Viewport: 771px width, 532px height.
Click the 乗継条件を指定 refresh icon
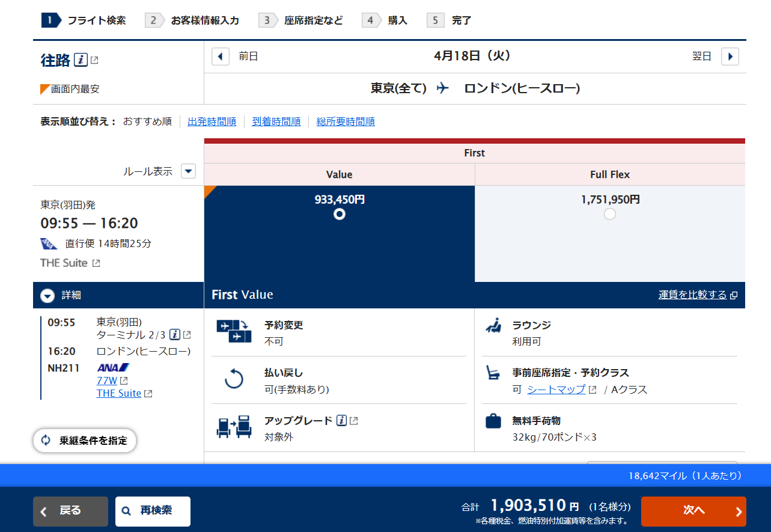[46, 441]
